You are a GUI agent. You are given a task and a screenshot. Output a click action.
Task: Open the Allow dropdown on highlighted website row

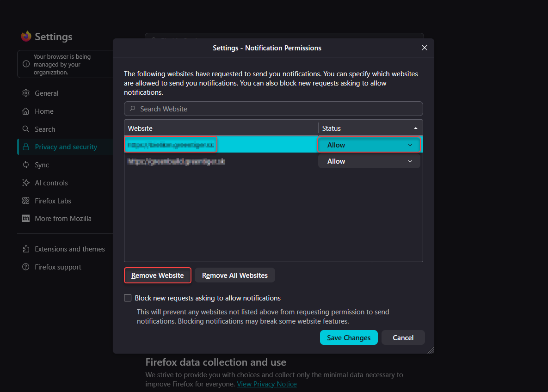(369, 145)
